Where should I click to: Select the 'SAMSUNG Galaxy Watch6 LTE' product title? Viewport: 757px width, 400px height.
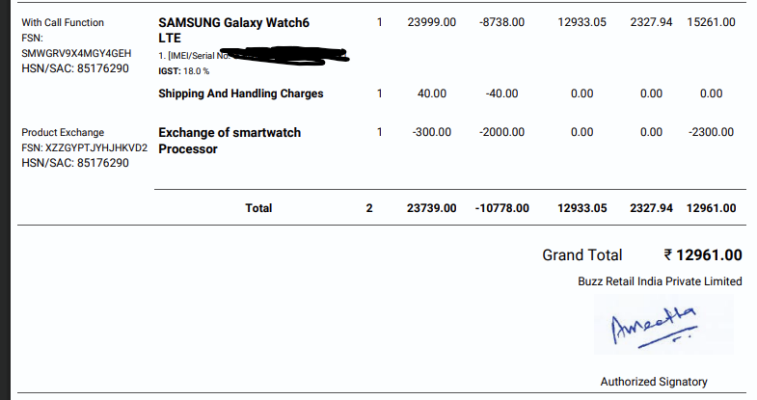point(234,30)
